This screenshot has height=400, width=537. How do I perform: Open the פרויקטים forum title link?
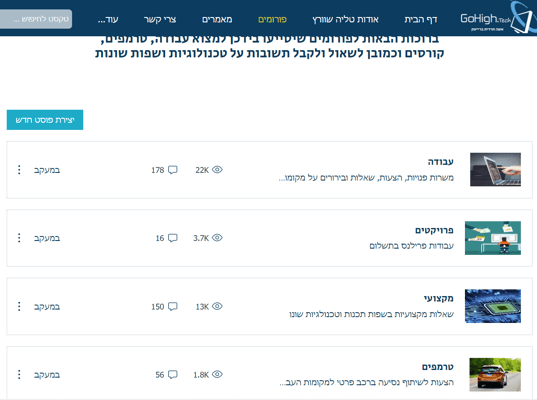point(434,230)
